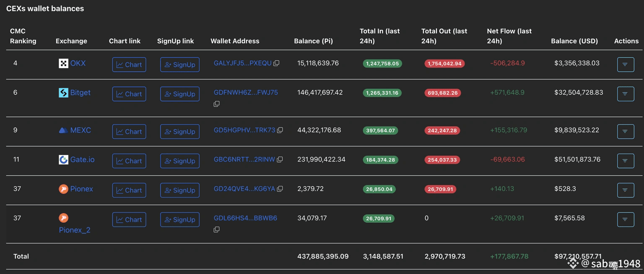Viewport: 644px width, 274px height.
Task: Copy the Pionex_2 wallet address icon
Action: (x=216, y=230)
